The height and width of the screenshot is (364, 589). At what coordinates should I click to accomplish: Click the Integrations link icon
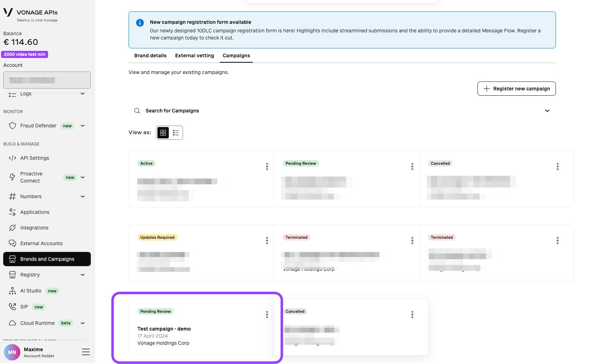(x=12, y=228)
